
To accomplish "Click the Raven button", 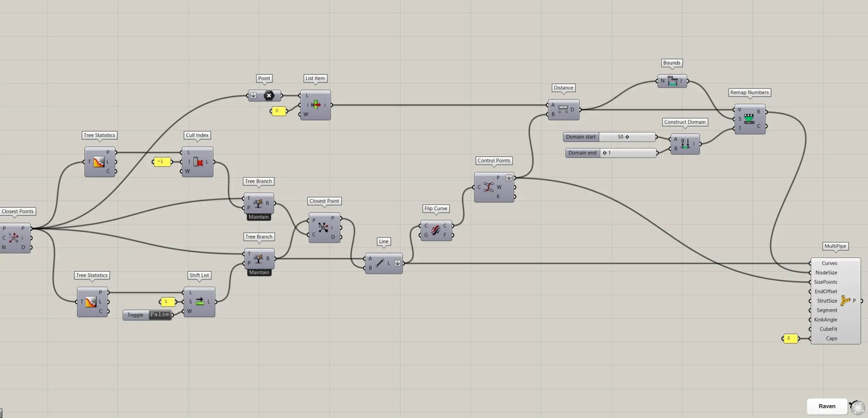I will pyautogui.click(x=826, y=406).
